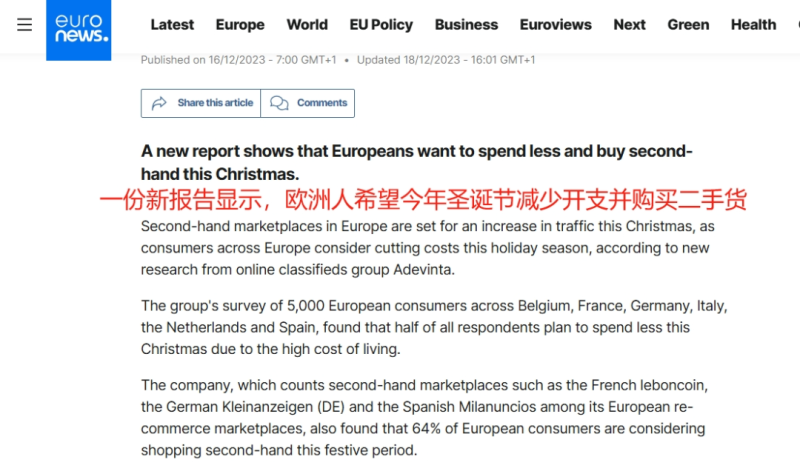Open the Health section

[x=753, y=25]
